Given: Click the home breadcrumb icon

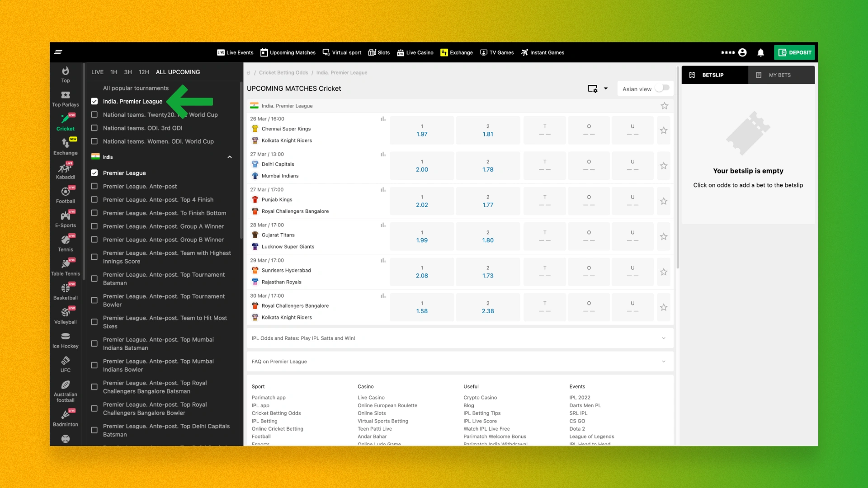Looking at the screenshot, I should [249, 73].
